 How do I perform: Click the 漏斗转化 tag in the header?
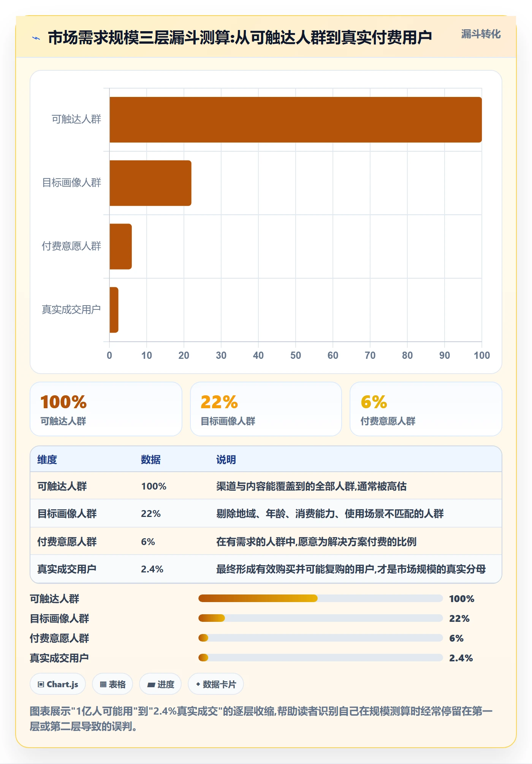481,34
